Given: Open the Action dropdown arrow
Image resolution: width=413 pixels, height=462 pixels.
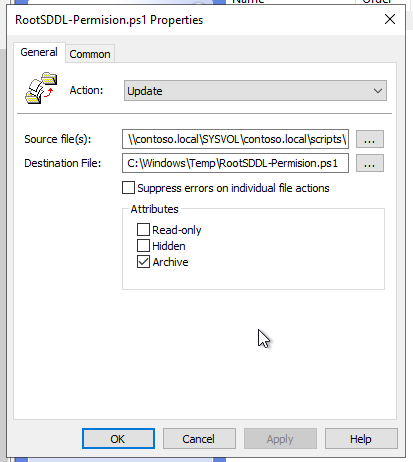Looking at the screenshot, I should coord(378,91).
